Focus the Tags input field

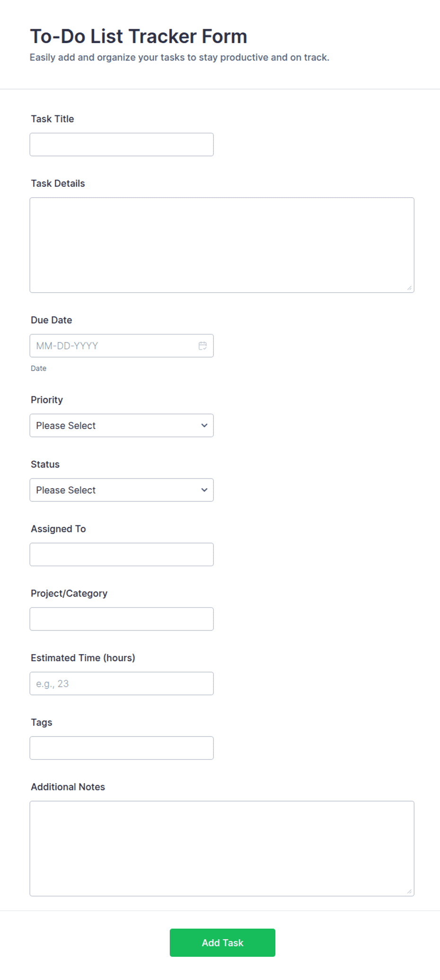click(122, 748)
